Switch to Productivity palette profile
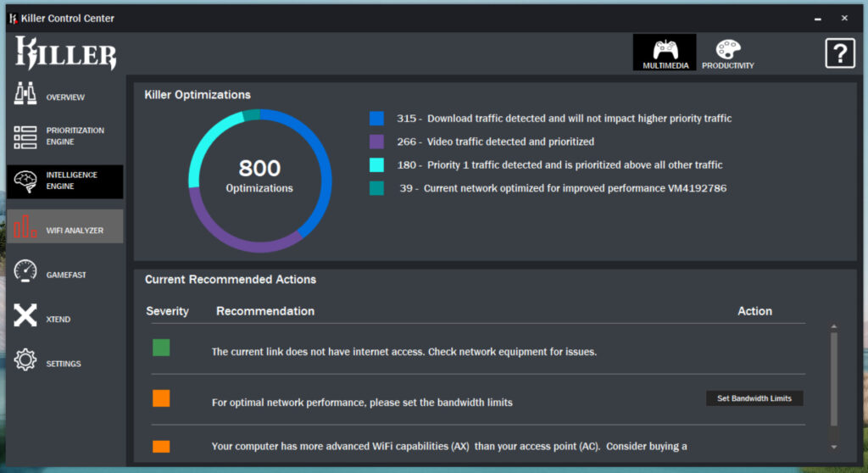Image resolution: width=868 pixels, height=473 pixels. [728, 53]
